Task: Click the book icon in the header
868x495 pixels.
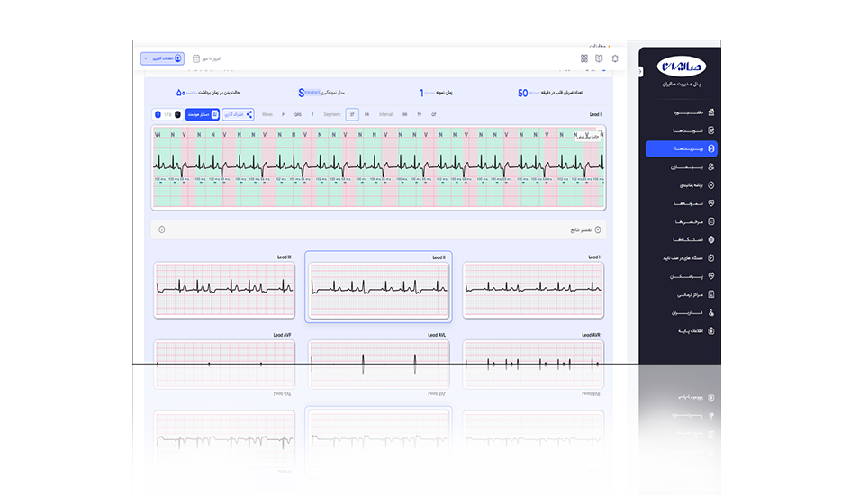Action: click(x=599, y=58)
